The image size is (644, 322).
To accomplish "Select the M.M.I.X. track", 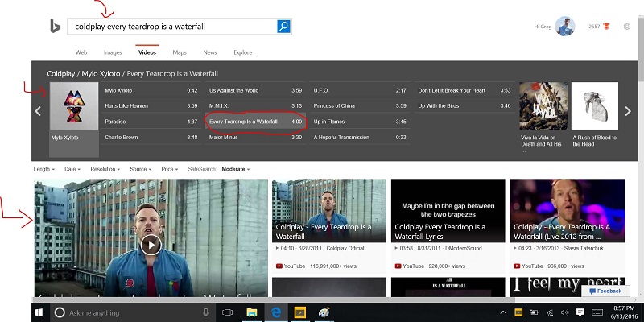I will (x=255, y=106).
